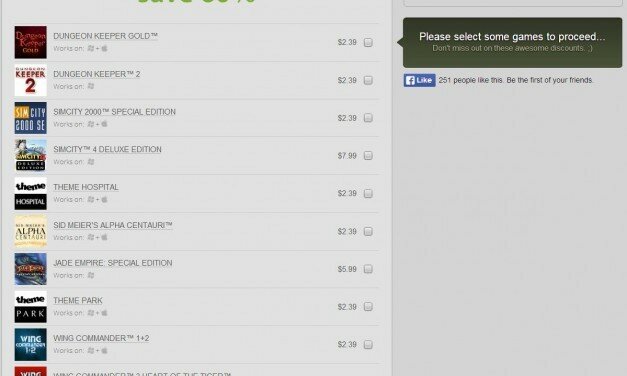Image resolution: width=627 pixels, height=376 pixels.
Task: Click Windows icon under SimCity 2000
Action: pos(91,124)
